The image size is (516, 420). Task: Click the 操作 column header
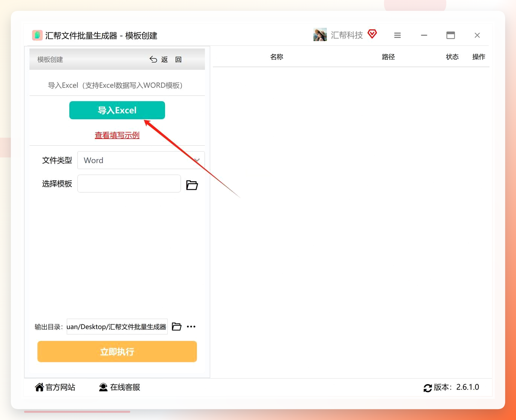click(479, 57)
